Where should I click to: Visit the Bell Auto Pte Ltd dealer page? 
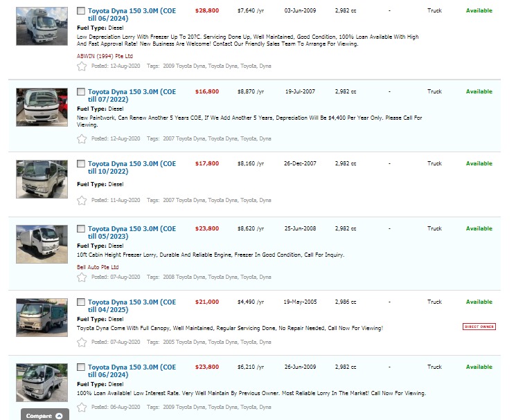tap(98, 267)
